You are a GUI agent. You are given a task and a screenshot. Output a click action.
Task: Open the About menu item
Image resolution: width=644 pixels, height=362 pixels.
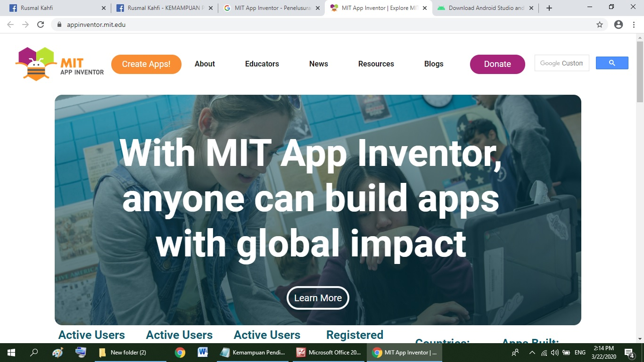point(205,64)
